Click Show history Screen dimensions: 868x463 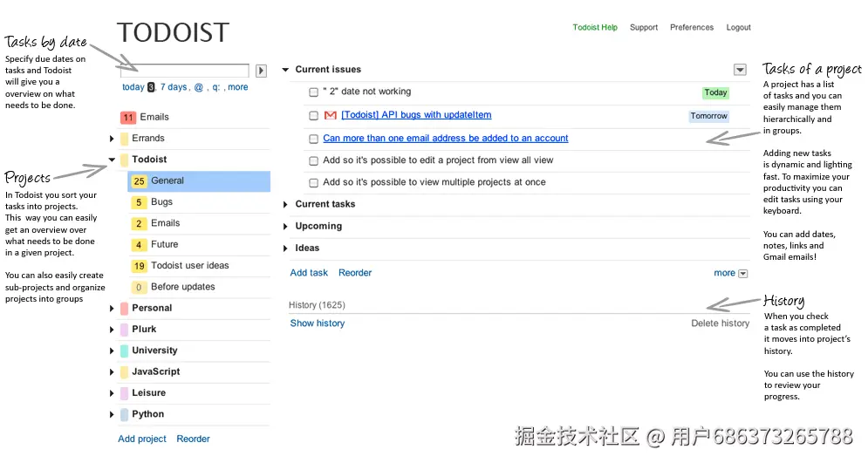pos(318,323)
